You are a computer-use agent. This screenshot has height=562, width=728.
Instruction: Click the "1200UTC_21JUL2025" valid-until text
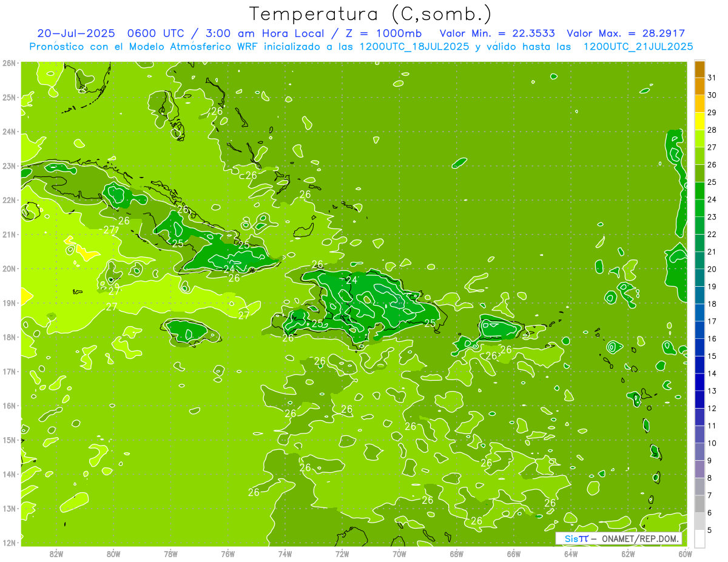pyautogui.click(x=638, y=46)
